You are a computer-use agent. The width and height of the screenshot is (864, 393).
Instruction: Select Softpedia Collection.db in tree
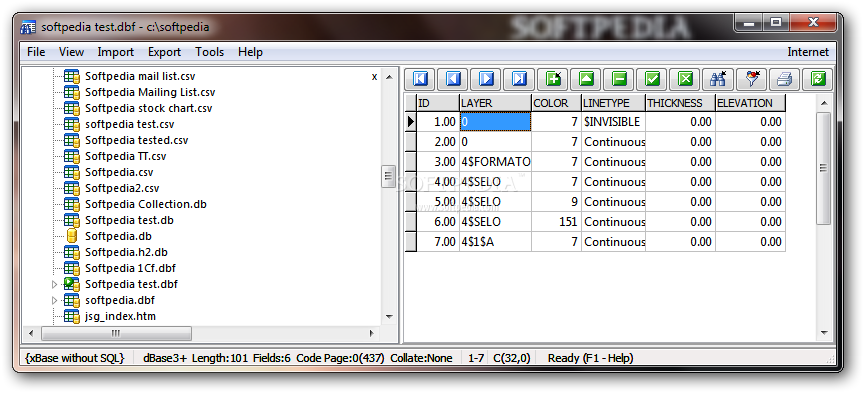click(145, 204)
